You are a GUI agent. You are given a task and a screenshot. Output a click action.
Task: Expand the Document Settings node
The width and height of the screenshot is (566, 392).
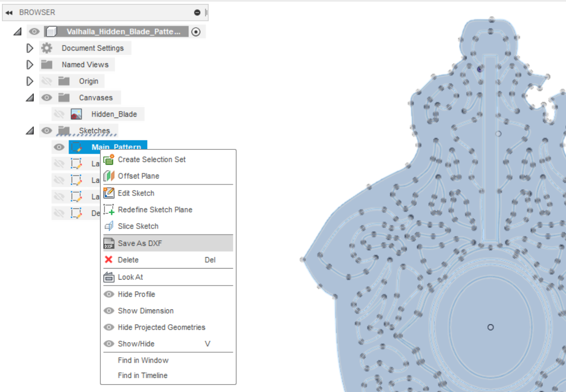tap(30, 48)
